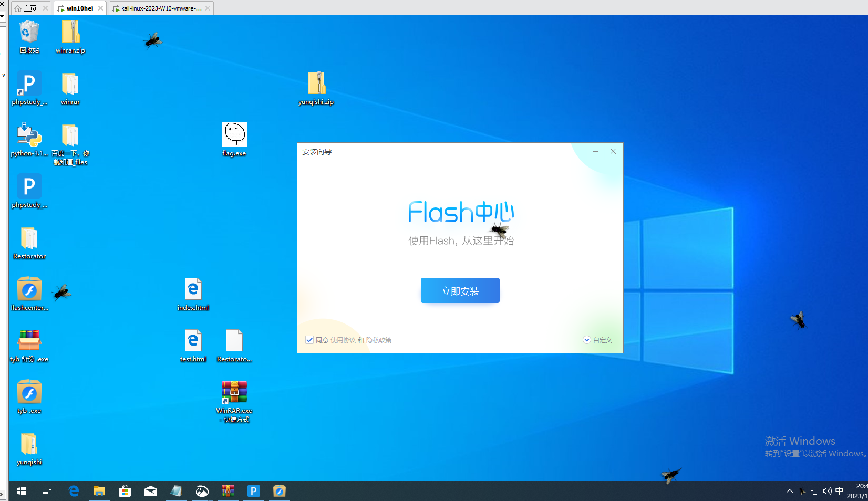
Task: Open the Windows Start menu
Action: [x=22, y=491]
